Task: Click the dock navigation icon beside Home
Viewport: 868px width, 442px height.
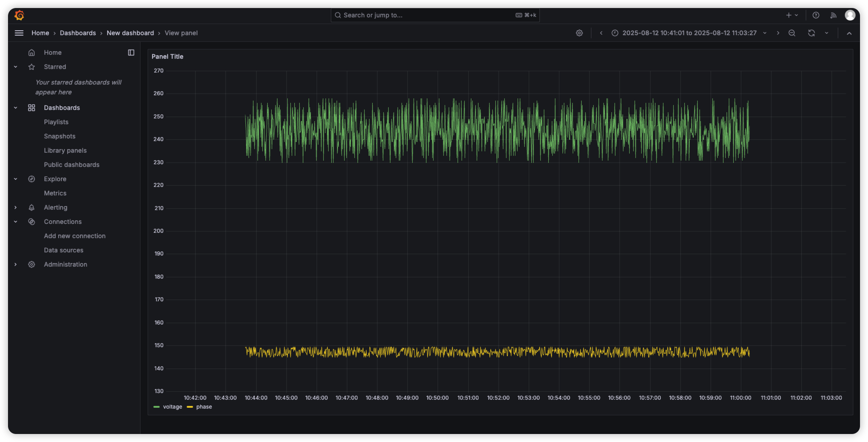Action: 131,52
